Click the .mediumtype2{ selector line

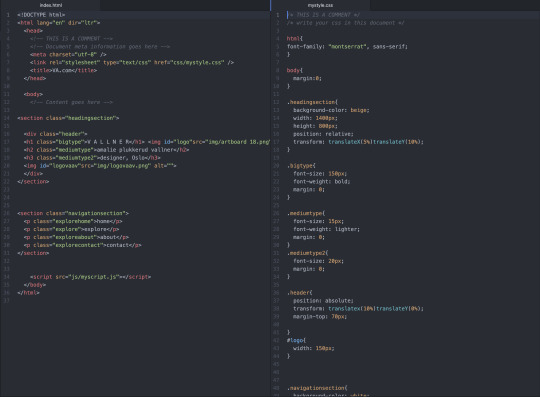click(x=307, y=253)
